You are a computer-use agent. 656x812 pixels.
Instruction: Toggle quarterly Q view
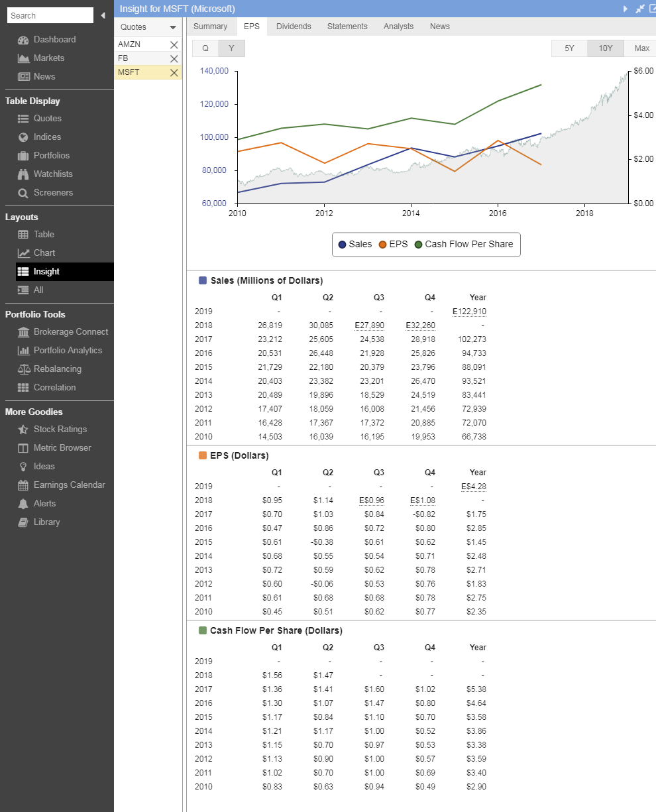[x=205, y=48]
